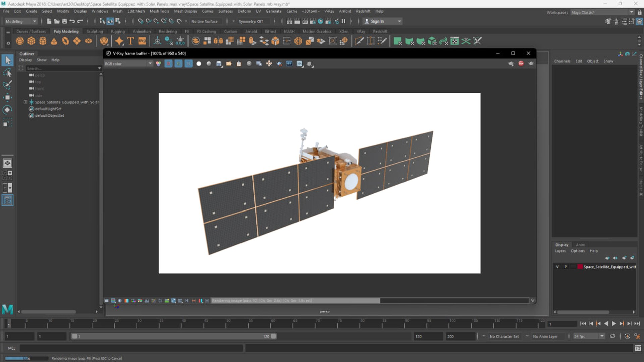Save image in V-Ray frame buffer

[x=219, y=64]
